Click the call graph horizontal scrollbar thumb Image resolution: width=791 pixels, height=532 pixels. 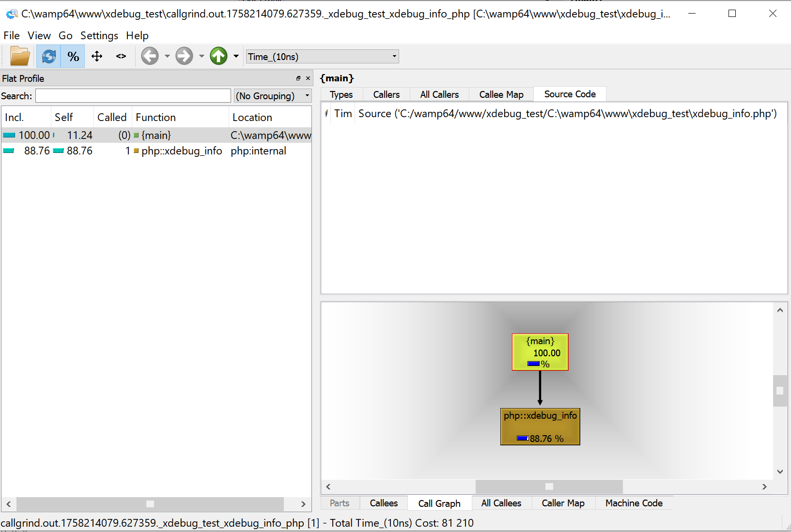click(549, 486)
